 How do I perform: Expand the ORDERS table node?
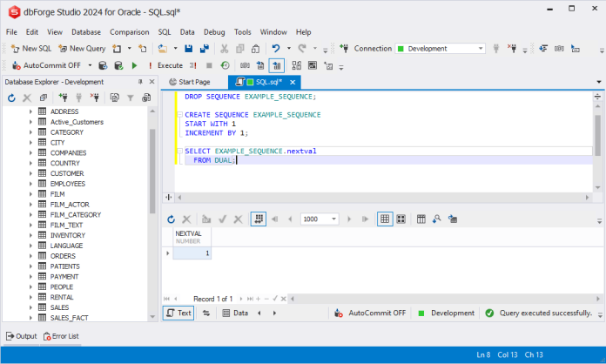pos(30,256)
